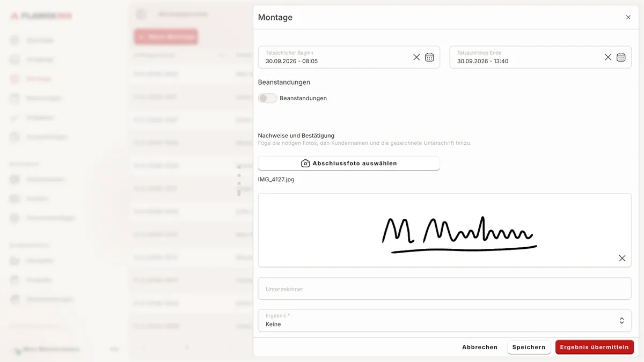This screenshot has height=362, width=644.
Task: Choose a photo via Abschlussfoto auswählen
Action: [349, 164]
